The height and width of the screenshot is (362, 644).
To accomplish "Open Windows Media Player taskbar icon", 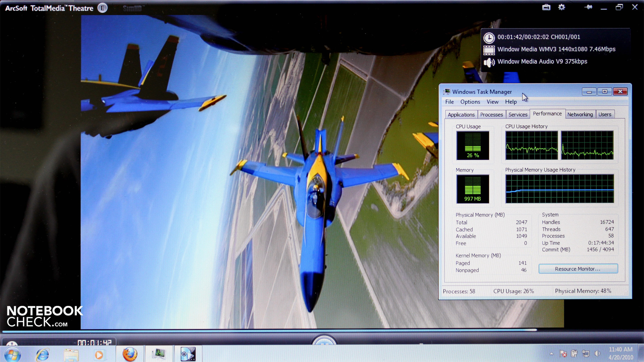I will click(x=99, y=354).
